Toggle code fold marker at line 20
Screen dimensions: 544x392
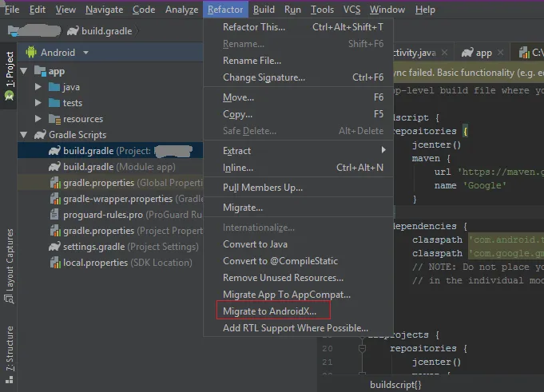362,348
